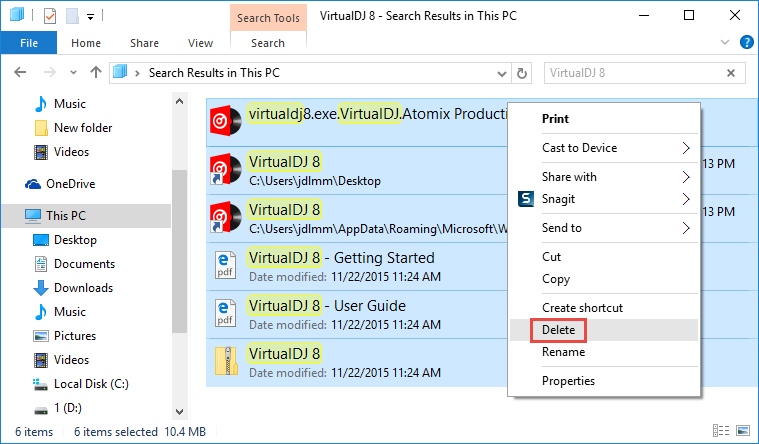
Task: Choose Cut from the context menu
Action: coord(604,257)
